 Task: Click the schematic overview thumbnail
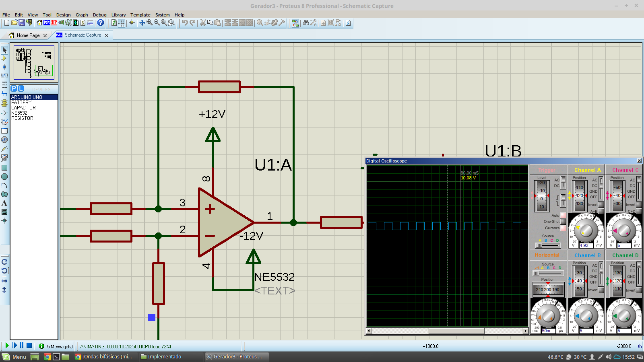[x=34, y=62]
